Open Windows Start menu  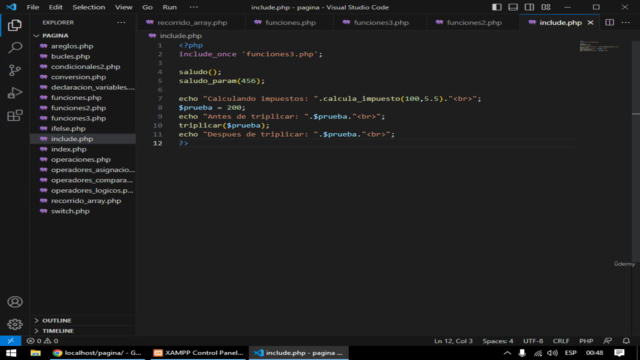click(x=11, y=353)
